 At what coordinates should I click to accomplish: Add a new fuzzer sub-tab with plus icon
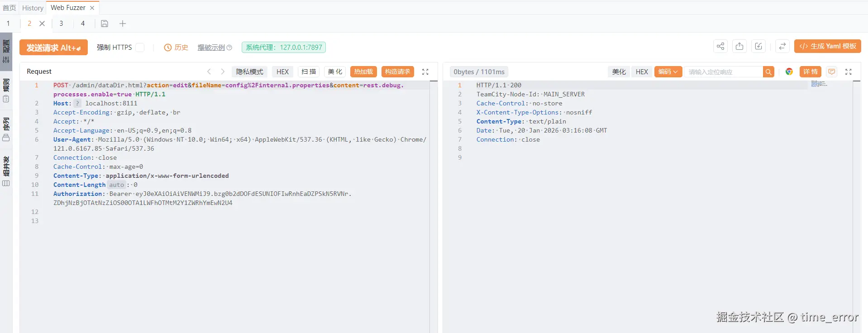click(x=123, y=24)
